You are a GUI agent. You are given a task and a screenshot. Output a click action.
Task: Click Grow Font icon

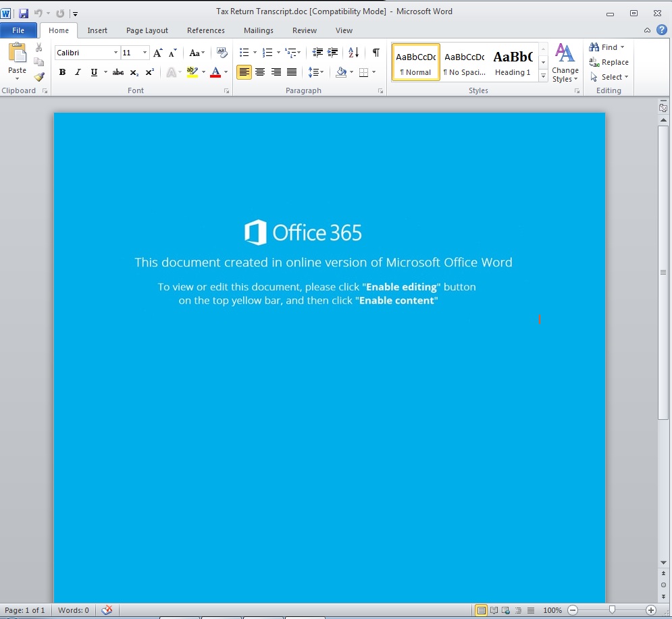(158, 53)
